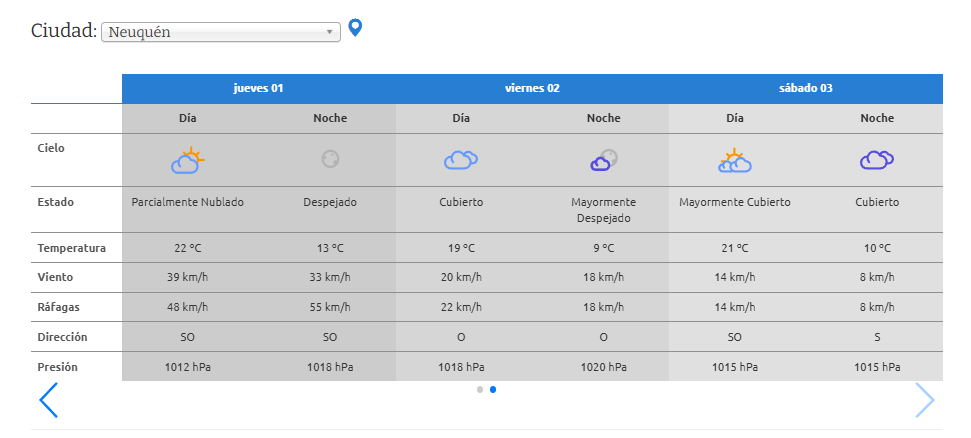The image size is (971, 438).
Task: Click sábado 03 night overcast icon
Action: point(877,159)
